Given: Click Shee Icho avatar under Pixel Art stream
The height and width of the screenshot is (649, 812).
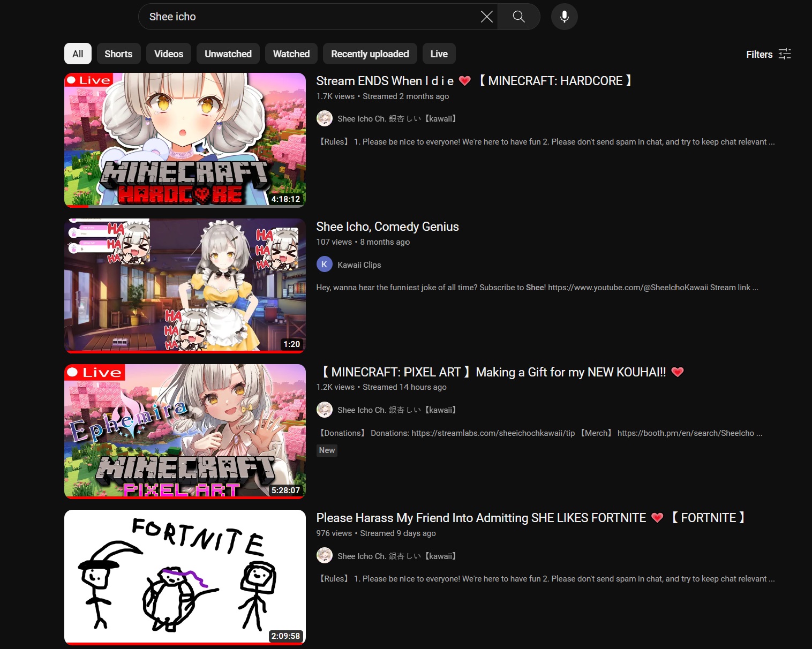Looking at the screenshot, I should tap(324, 410).
